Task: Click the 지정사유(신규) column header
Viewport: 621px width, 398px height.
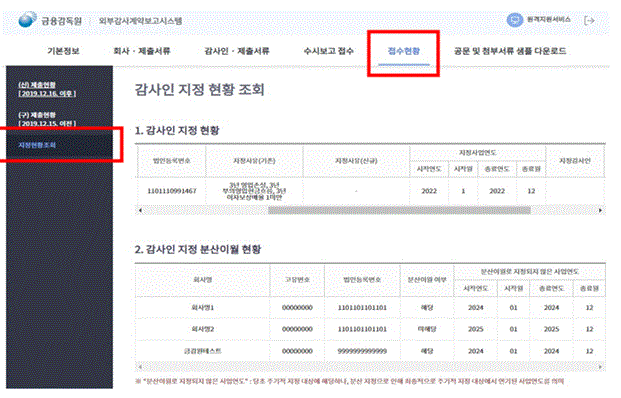Action: (x=356, y=161)
